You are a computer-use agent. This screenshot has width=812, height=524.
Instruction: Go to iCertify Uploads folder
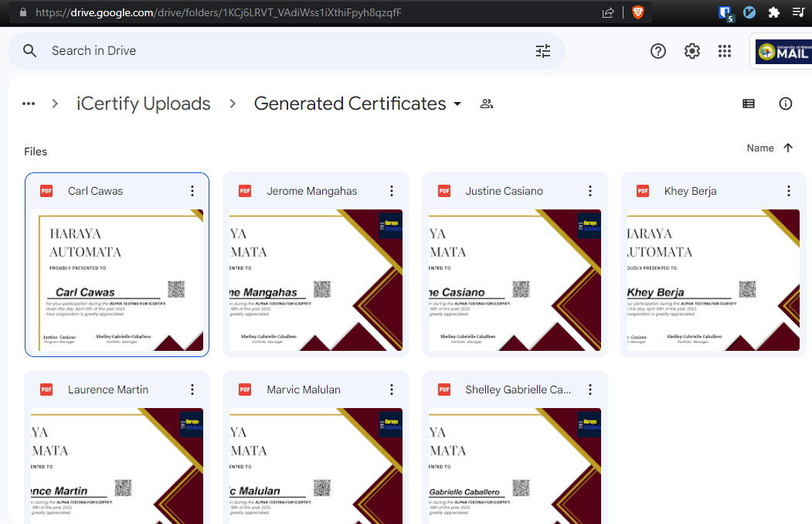[x=144, y=104]
